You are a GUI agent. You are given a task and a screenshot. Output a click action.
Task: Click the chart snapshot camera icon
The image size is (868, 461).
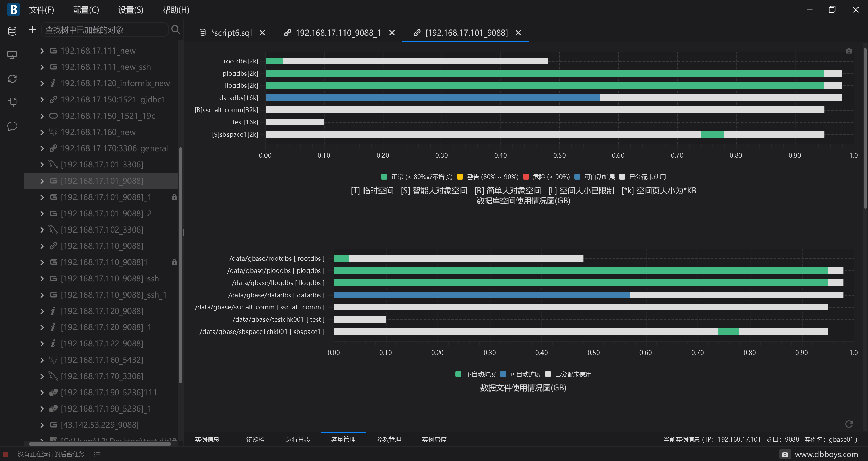point(849,51)
